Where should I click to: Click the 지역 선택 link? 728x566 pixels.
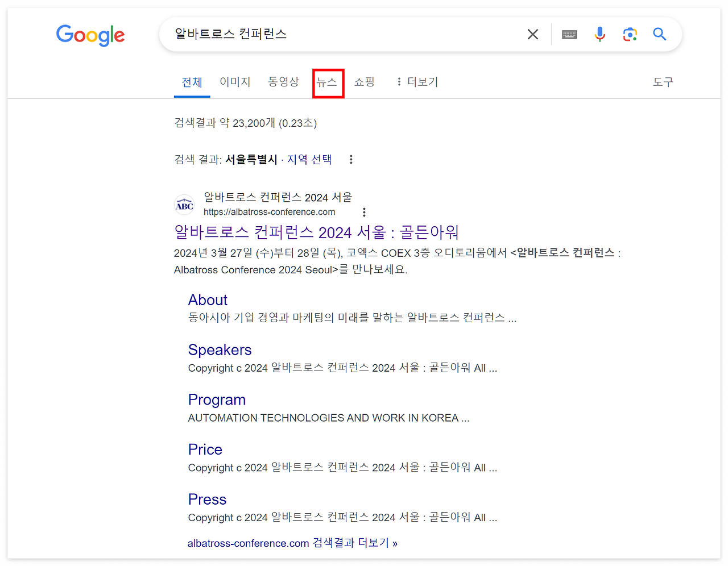click(x=309, y=160)
